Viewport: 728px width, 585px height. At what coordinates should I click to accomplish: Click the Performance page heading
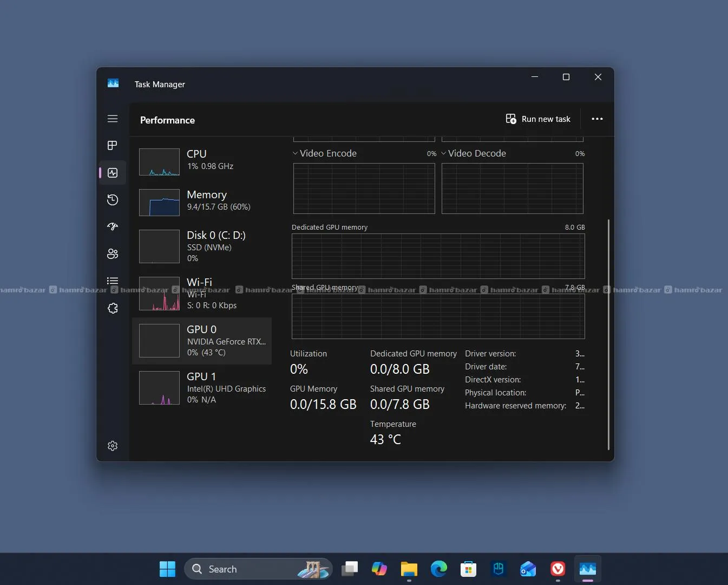coord(167,120)
